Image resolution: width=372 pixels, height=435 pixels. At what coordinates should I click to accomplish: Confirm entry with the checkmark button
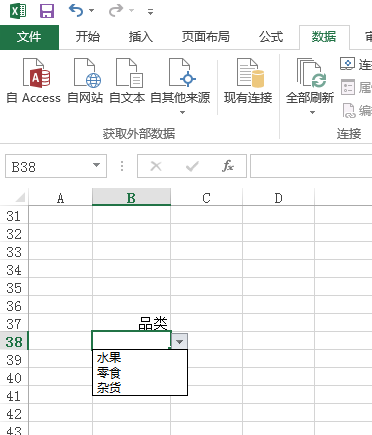pos(192,166)
